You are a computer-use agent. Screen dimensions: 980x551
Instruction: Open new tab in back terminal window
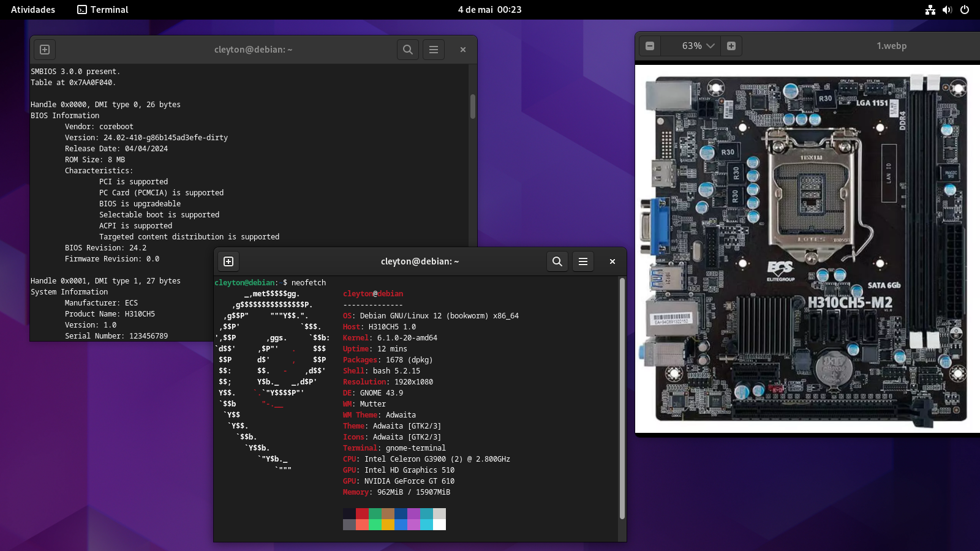[45, 50]
